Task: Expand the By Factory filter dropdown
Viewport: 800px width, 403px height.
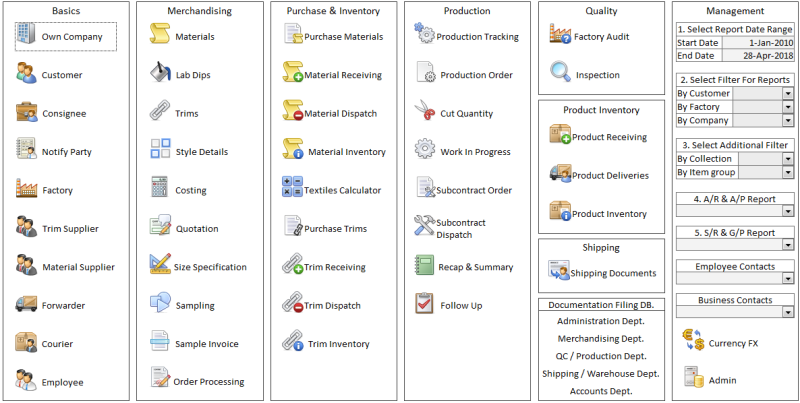Action: 788,107
